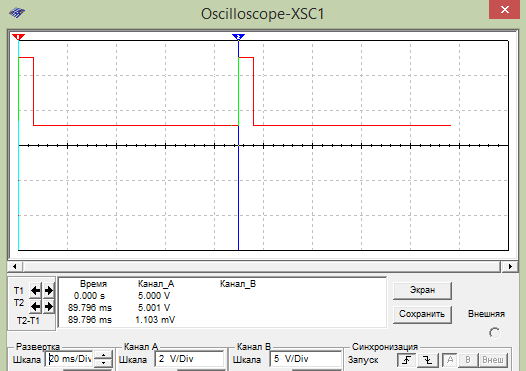Click the scrollbar left arrow
This screenshot has height=371, width=526.
15,267
